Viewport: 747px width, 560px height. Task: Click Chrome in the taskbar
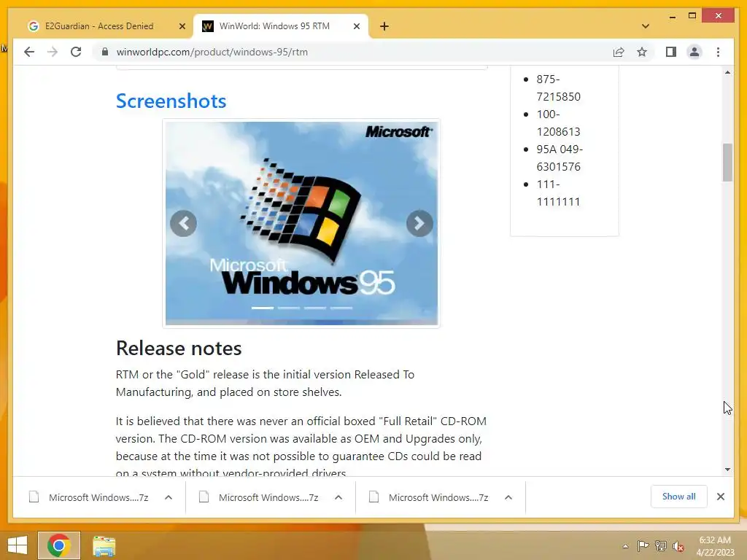pos(59,545)
